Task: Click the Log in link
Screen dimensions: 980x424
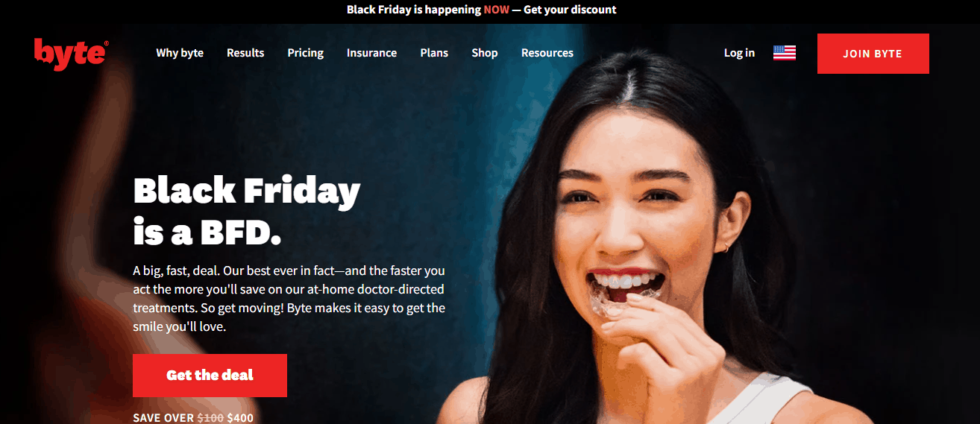Action: click(x=739, y=53)
